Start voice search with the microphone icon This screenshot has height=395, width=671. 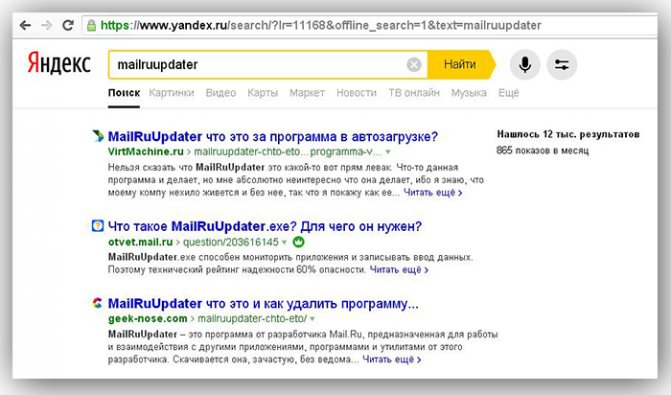tap(525, 65)
